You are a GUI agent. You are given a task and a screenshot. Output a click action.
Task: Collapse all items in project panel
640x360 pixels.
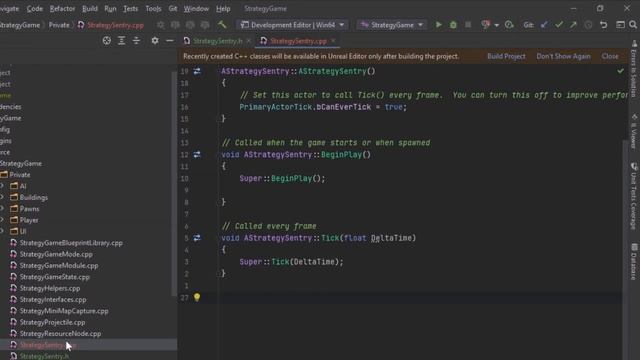click(x=136, y=40)
